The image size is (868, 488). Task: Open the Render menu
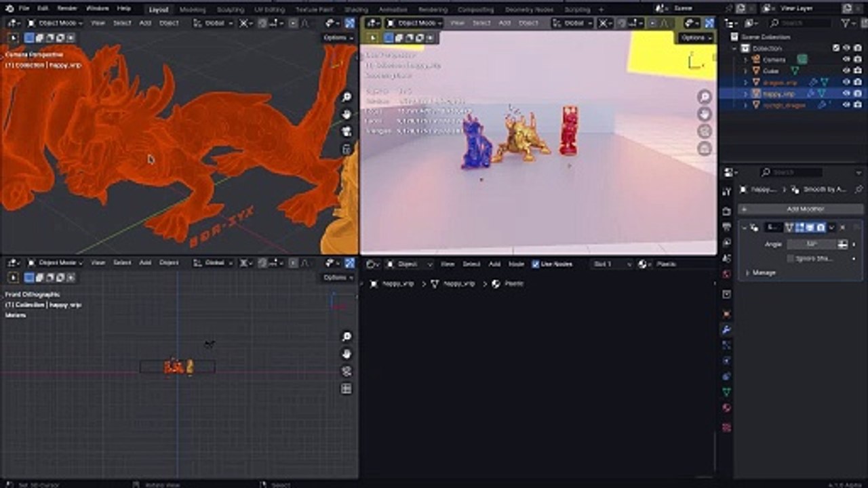pos(67,9)
